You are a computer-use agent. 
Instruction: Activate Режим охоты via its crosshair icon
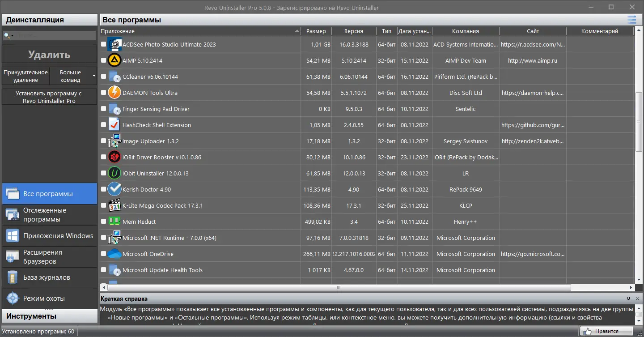click(x=12, y=299)
